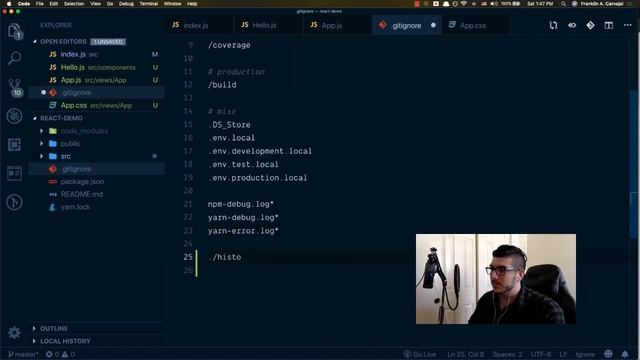
Task: Click the git diamond icon in editor toolbar
Action: click(590, 25)
